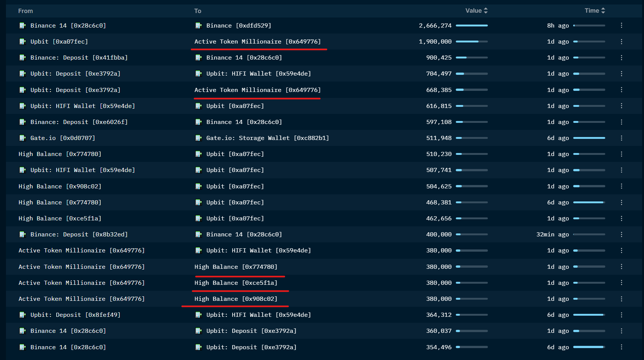Click time bar on 32min ago row
Image resolution: width=644 pixels, height=360 pixels.
tap(589, 235)
